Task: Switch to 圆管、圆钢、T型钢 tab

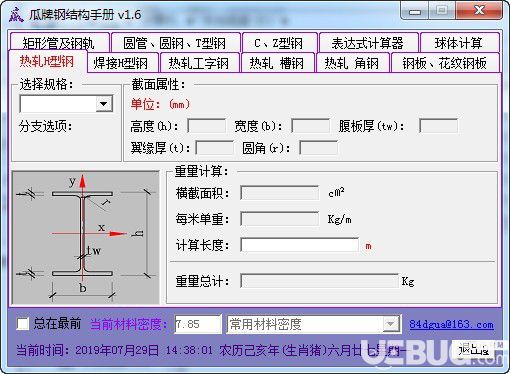Action: click(175, 42)
